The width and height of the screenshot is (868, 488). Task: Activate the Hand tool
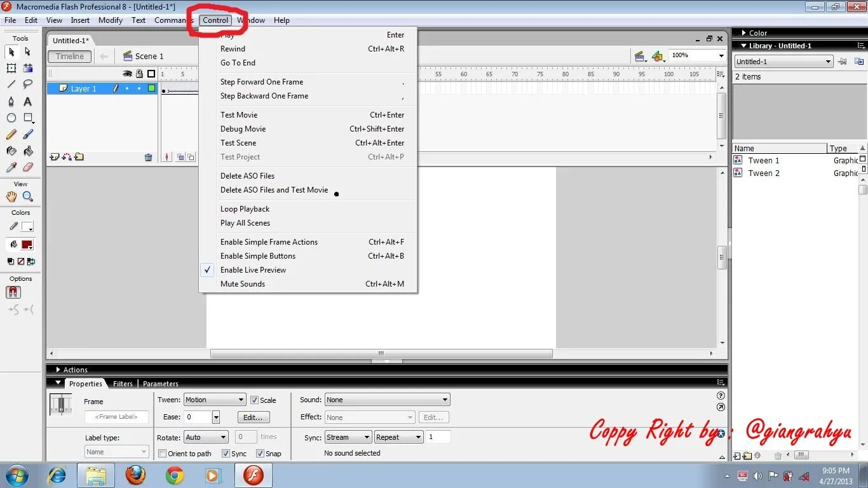point(11,197)
